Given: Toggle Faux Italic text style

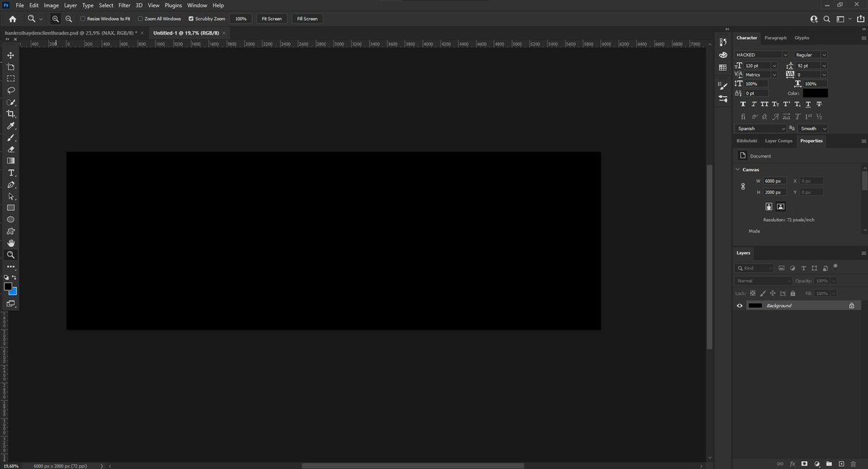Looking at the screenshot, I should (754, 104).
